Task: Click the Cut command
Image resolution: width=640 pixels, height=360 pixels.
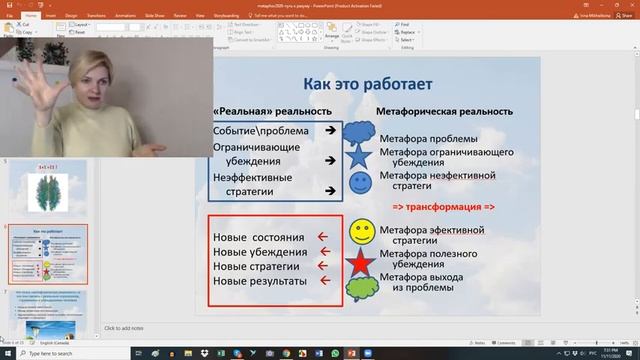Action: (23, 24)
